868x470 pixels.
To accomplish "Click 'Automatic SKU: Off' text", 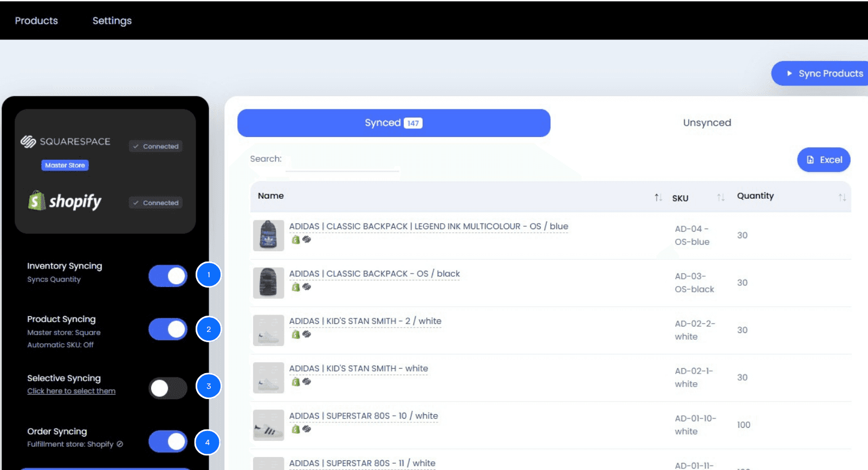I will [x=60, y=345].
